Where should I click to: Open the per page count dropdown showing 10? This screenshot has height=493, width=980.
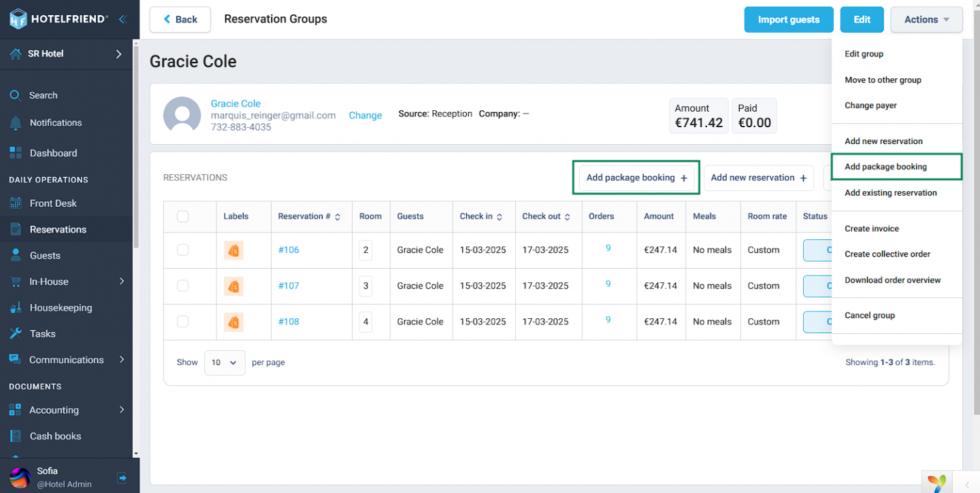pos(225,362)
